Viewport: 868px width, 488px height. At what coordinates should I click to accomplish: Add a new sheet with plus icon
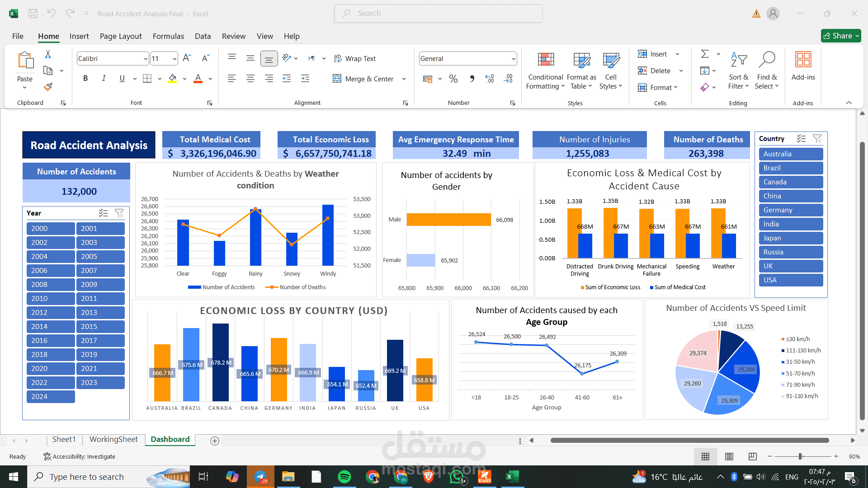pos(215,441)
